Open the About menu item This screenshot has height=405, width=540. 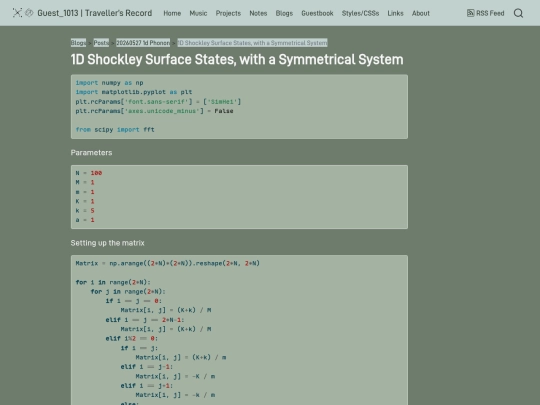[x=421, y=13]
